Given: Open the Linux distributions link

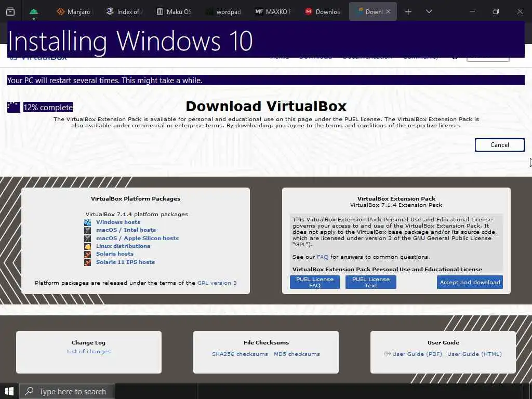Looking at the screenshot, I should (x=123, y=246).
